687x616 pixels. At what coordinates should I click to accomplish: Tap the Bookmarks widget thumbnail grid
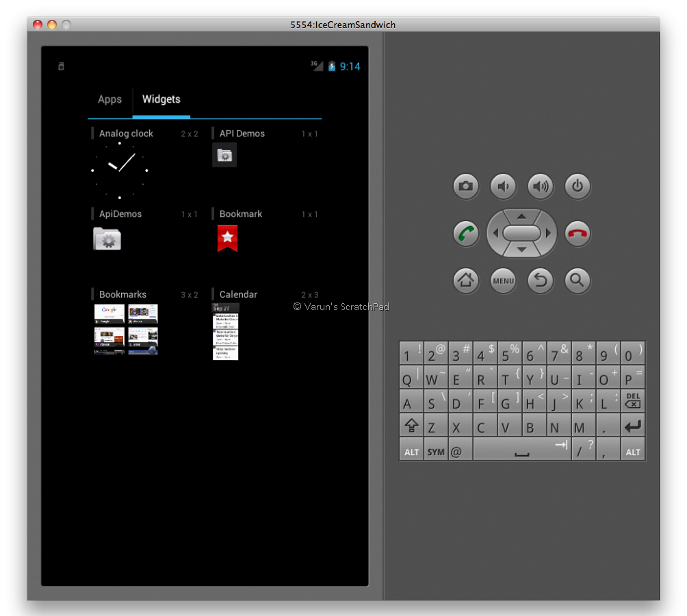[x=126, y=329]
